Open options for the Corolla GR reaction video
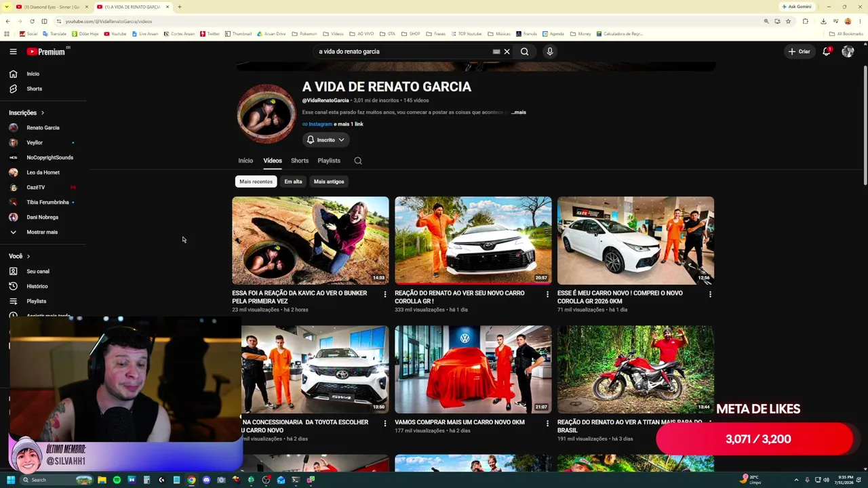 coord(548,294)
